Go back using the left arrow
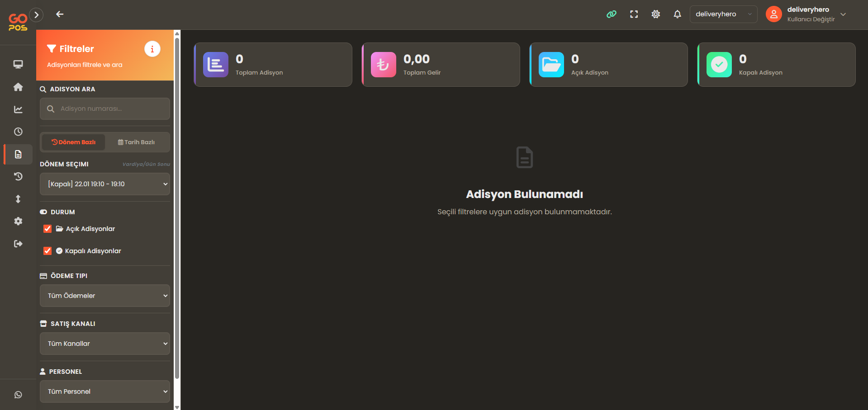Image resolution: width=868 pixels, height=410 pixels. coord(60,14)
